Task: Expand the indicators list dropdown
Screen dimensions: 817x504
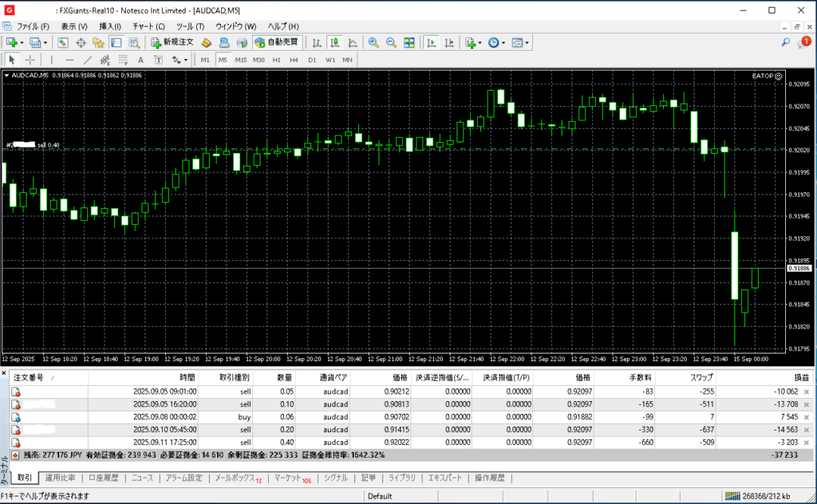Action: (x=480, y=42)
